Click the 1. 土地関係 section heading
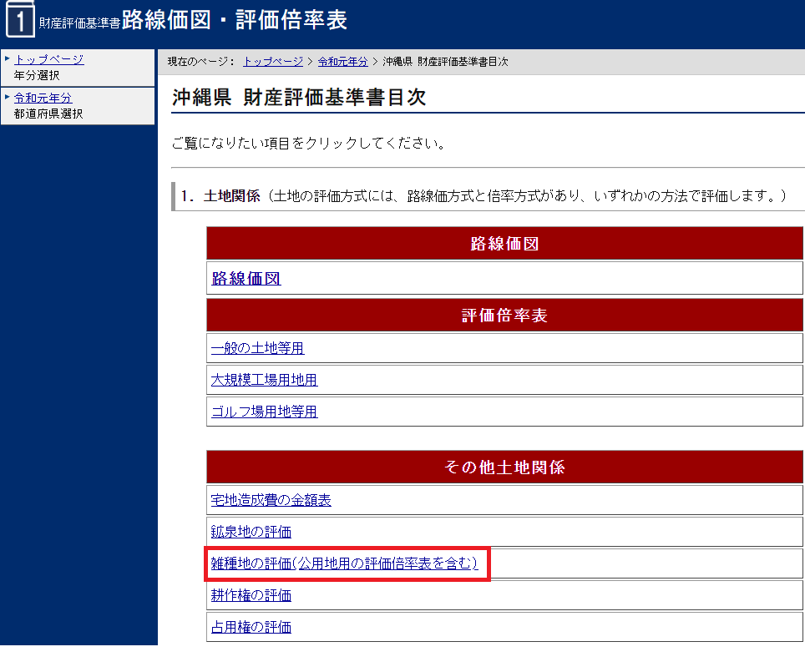The image size is (805, 672). [220, 196]
